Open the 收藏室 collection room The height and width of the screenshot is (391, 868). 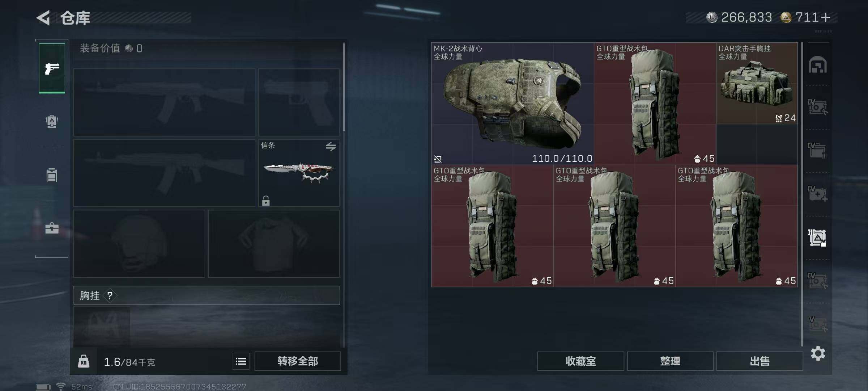pos(580,361)
